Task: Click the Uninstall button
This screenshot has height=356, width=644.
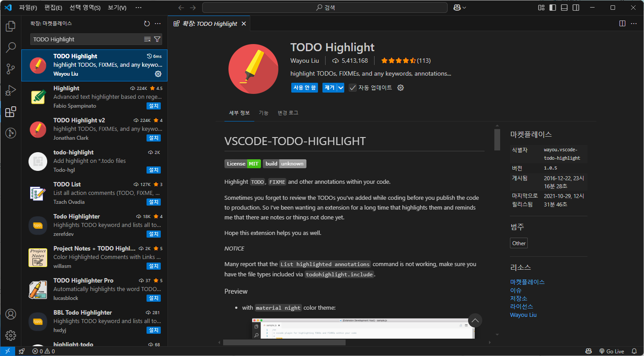Action: [x=330, y=88]
